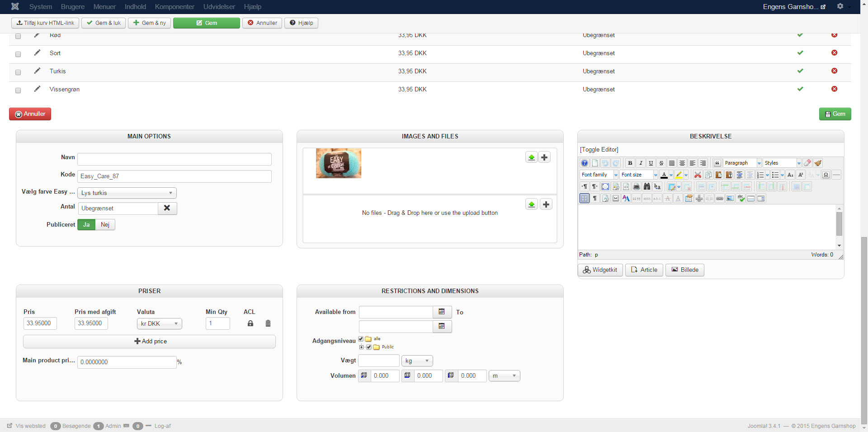Viewport: 868px width, 432px height.
Task: Open the Available from calendar picker
Action: (x=442, y=312)
